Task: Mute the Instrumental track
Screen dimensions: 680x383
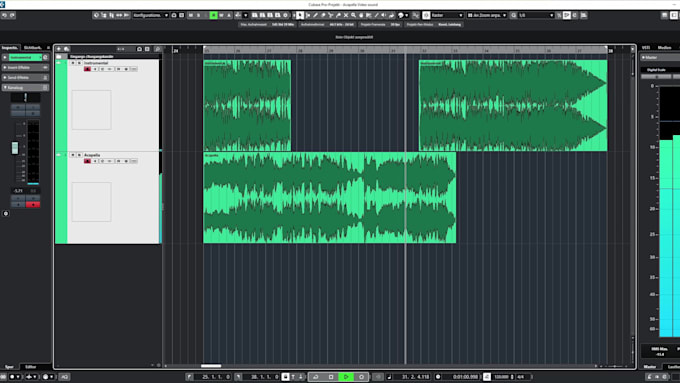Action: tap(73, 63)
